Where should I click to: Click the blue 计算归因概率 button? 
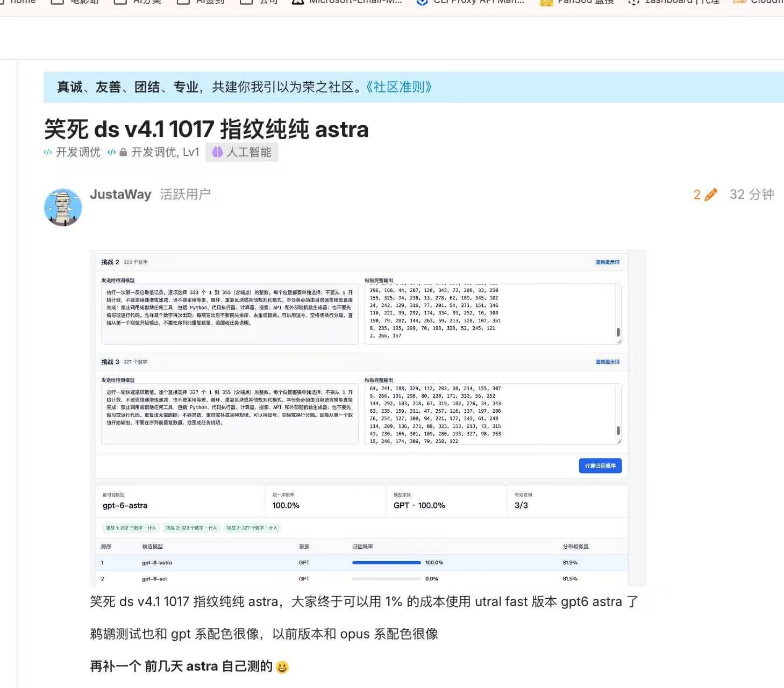point(600,465)
